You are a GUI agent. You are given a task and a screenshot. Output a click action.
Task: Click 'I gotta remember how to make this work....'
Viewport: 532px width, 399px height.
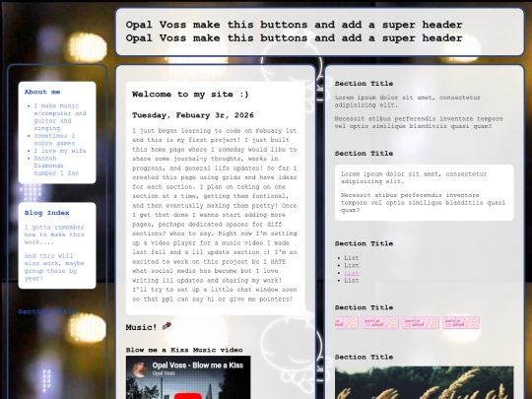point(54,234)
